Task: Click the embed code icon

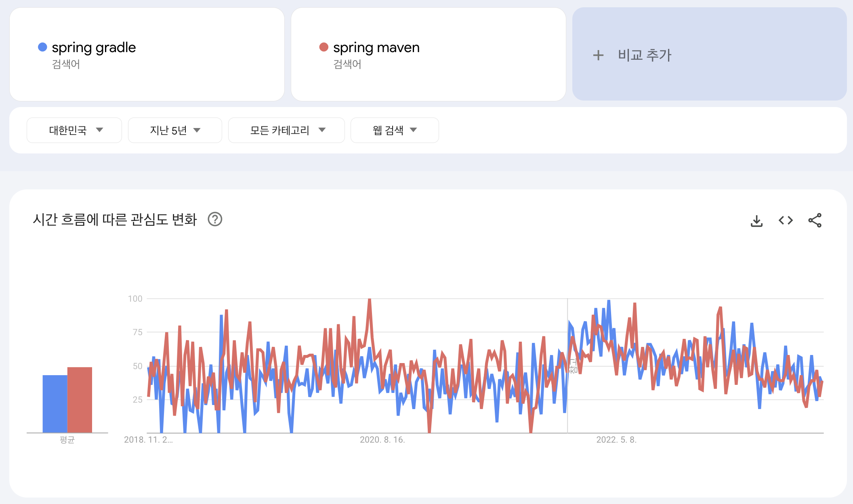Action: tap(786, 220)
